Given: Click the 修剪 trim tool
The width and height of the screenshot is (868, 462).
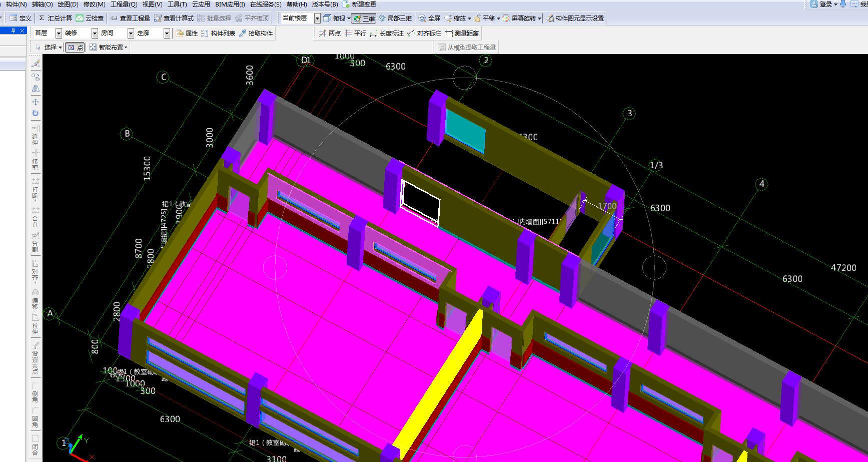Looking at the screenshot, I should click(x=35, y=160).
